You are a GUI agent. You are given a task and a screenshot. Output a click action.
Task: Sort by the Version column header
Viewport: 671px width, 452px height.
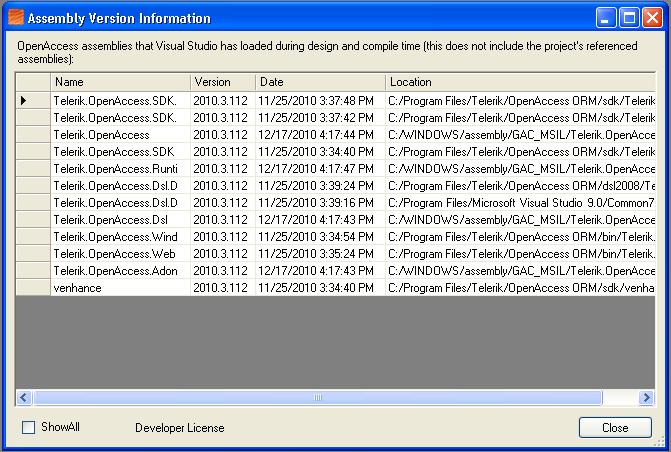223,82
